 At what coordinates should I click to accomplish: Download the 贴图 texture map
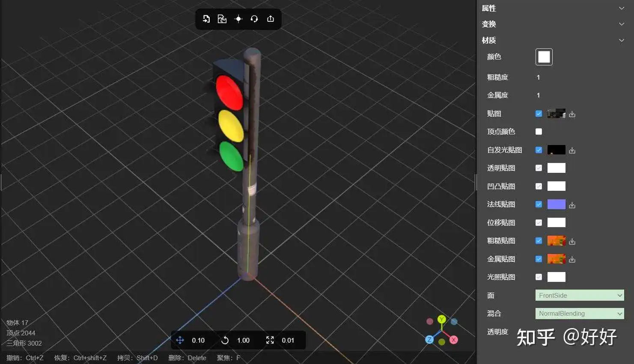coord(572,114)
